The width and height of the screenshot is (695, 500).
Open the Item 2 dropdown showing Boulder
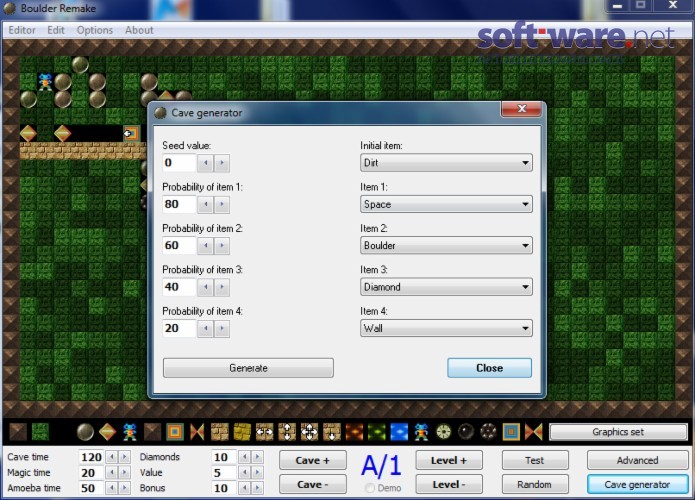[x=446, y=246]
